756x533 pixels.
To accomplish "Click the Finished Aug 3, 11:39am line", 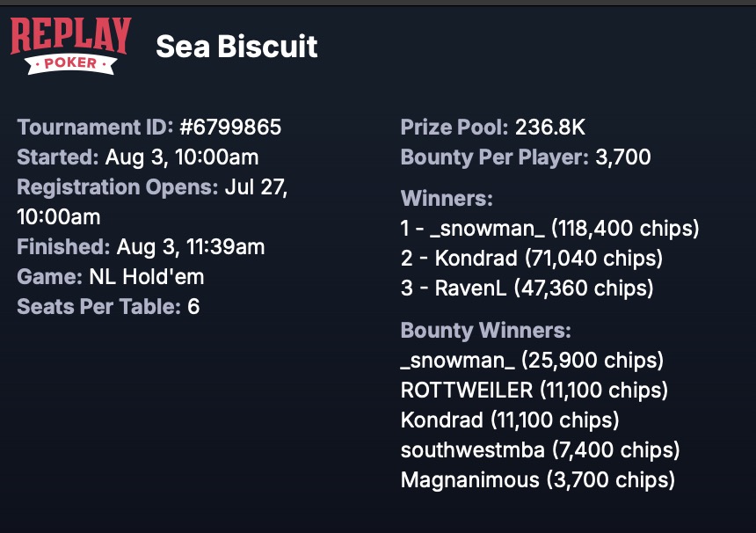I will tap(141, 247).
